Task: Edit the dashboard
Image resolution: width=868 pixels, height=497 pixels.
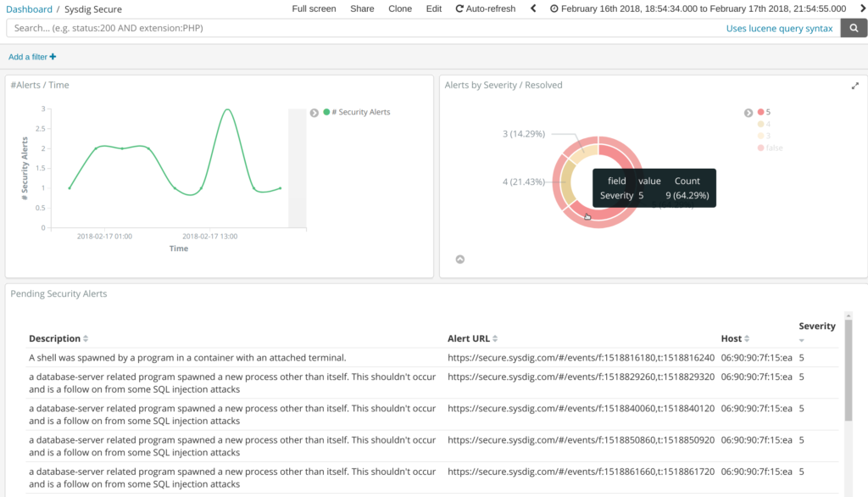Action: 433,8
